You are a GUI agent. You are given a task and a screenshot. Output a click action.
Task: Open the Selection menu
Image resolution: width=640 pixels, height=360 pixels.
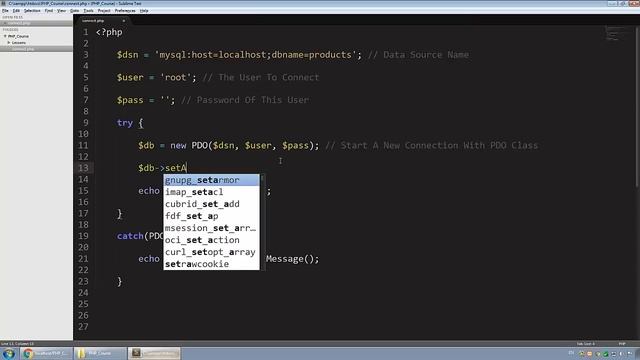(32, 11)
